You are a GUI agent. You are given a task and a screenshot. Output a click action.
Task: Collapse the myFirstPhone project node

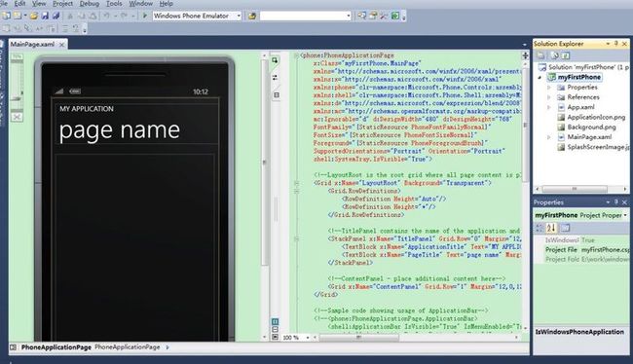pos(540,77)
